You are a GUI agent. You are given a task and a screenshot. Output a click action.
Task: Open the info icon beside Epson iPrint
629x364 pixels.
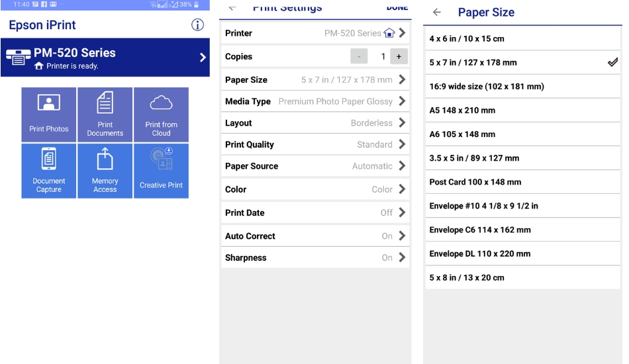click(197, 25)
